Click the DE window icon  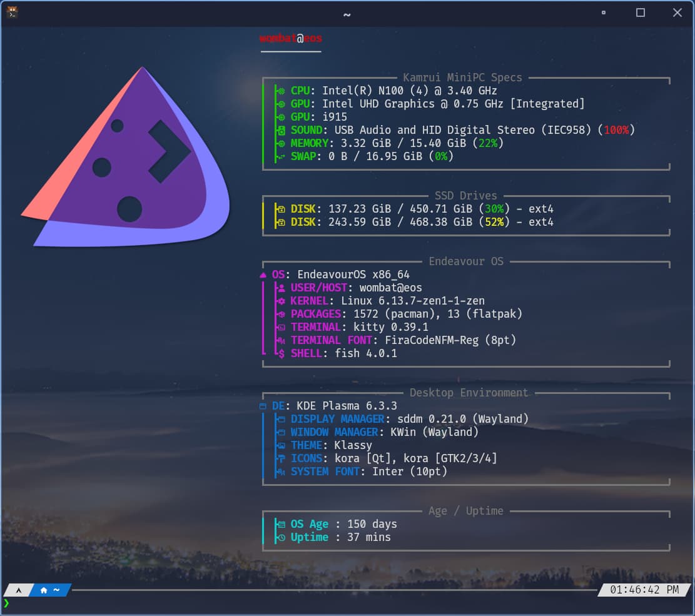point(263,406)
